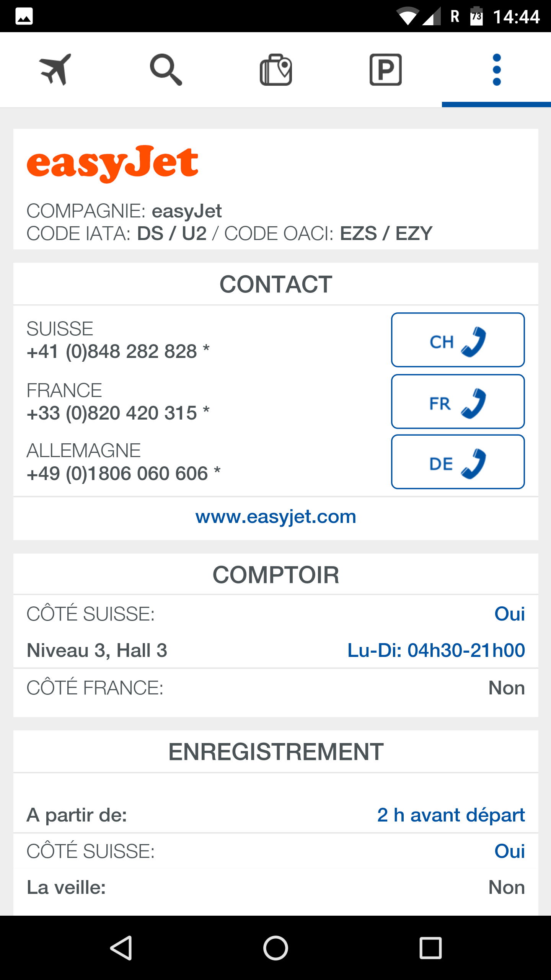
Task: Tap the three-dot more menu icon
Action: [497, 69]
